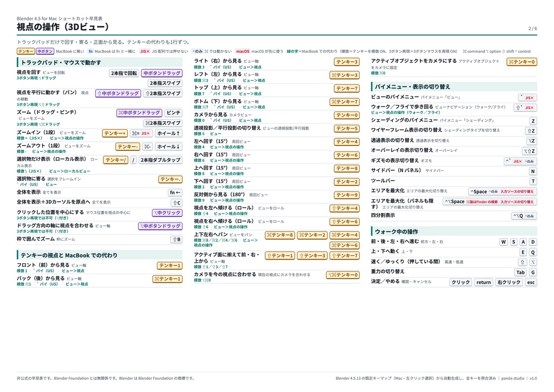The width and height of the screenshot is (554, 392).
Task: Select ^Space keycap in エリアを最大化 row
Action: (x=503, y=191)
